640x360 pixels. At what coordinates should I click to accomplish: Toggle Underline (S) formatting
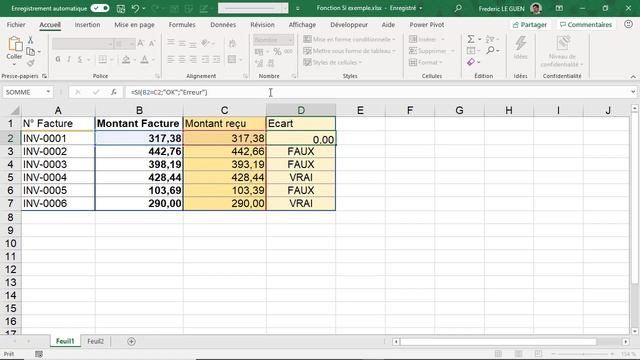[x=80, y=60]
